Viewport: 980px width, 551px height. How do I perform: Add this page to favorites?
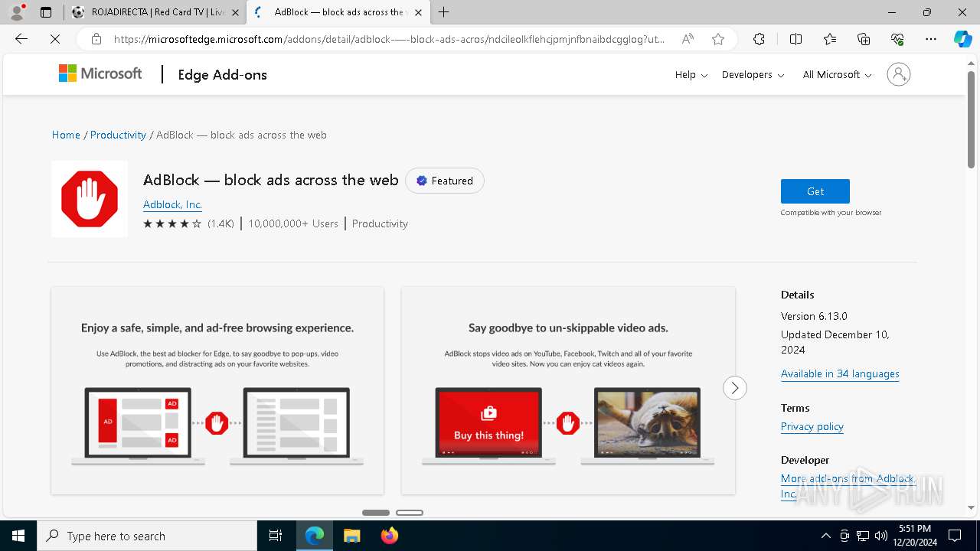pos(718,39)
